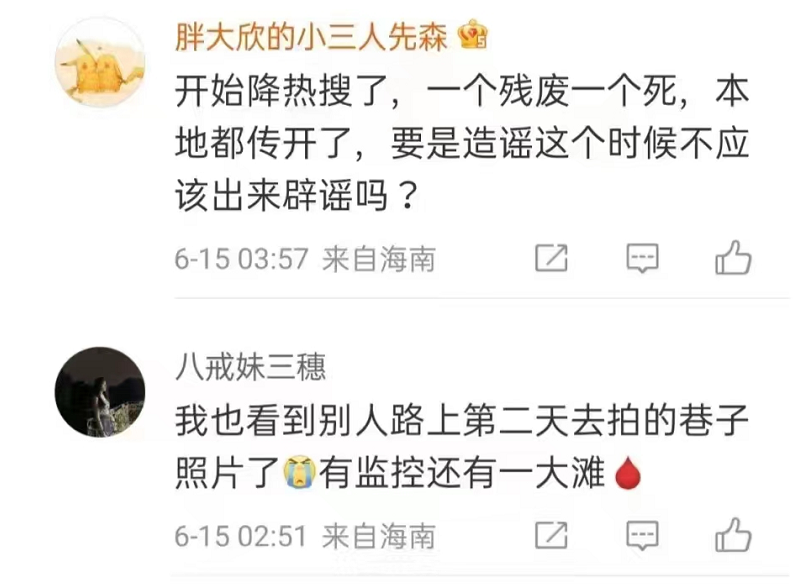Tap the timestamp 6-15 02:51
807x584 pixels.
point(241,536)
